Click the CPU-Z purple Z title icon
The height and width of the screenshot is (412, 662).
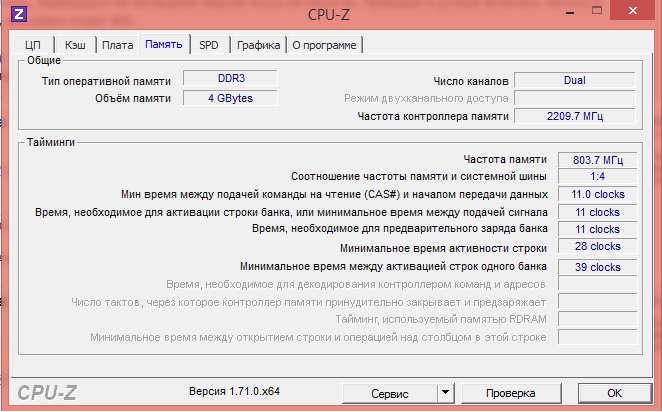tap(19, 14)
